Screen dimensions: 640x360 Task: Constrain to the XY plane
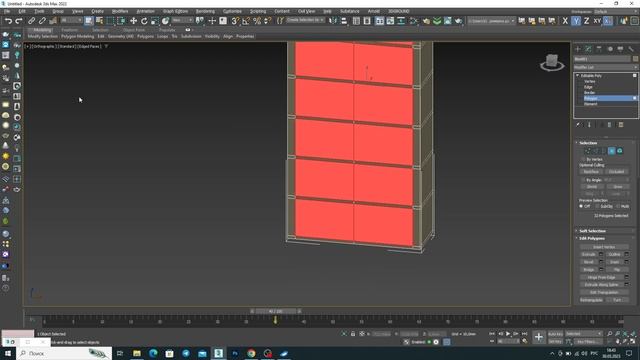[x=597, y=21]
